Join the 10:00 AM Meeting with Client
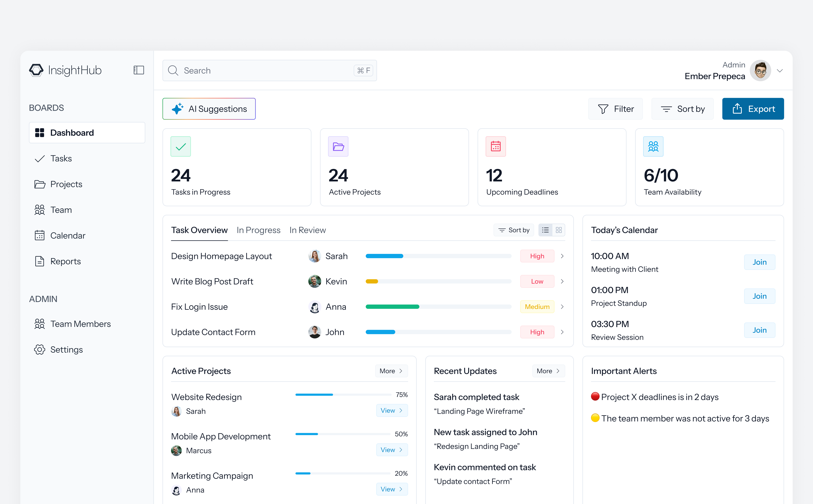 click(760, 262)
